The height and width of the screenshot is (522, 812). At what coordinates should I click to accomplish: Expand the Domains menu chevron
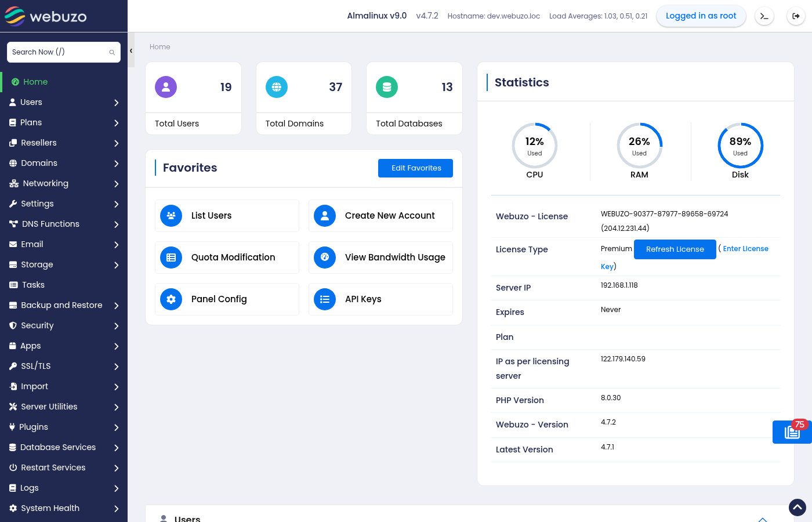click(x=116, y=164)
